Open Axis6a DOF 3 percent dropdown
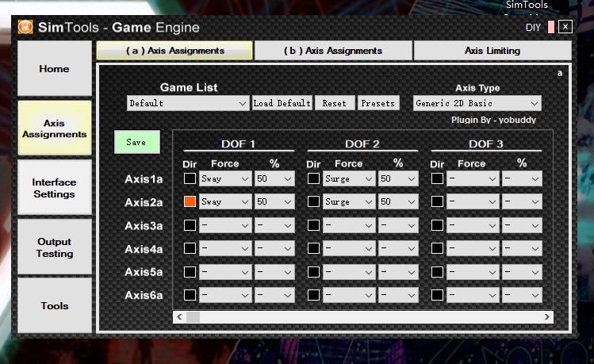594x364 pixels. tap(522, 295)
